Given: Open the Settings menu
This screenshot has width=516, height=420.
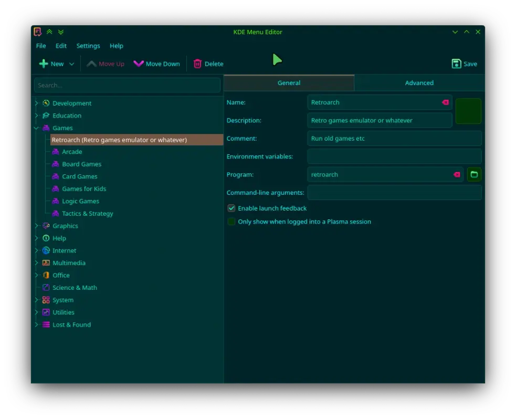Looking at the screenshot, I should click(88, 46).
